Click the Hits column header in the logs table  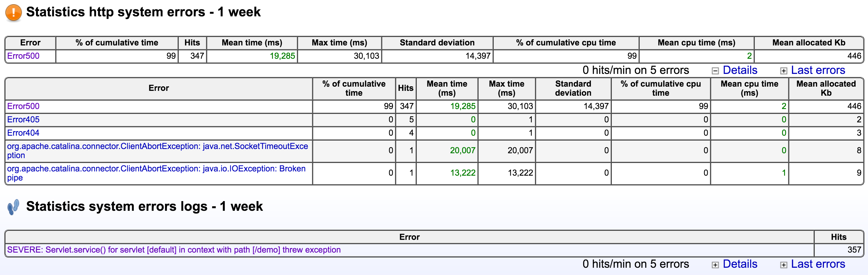click(839, 237)
